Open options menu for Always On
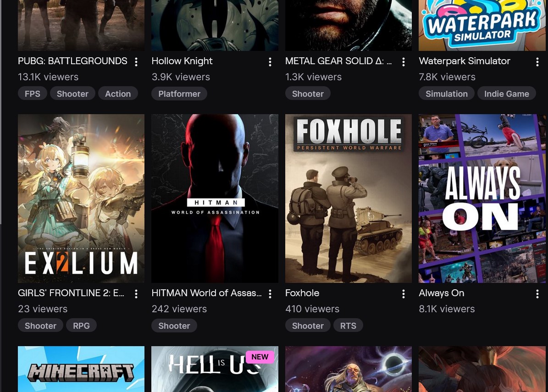 tap(537, 294)
